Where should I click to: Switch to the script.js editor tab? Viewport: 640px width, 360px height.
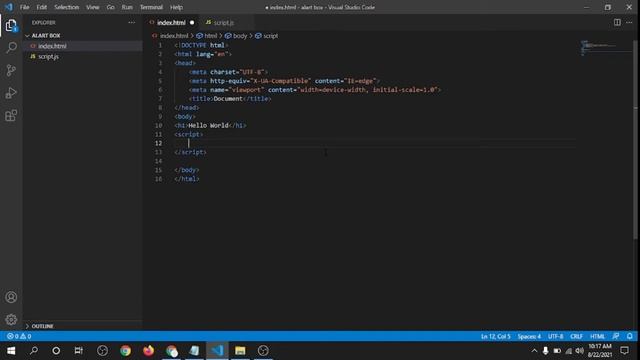224,22
